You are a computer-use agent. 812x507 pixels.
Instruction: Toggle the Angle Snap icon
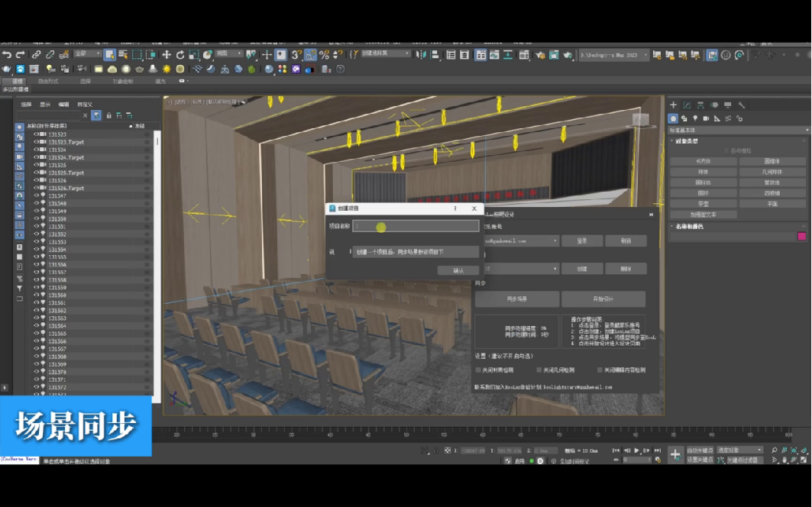click(311, 55)
